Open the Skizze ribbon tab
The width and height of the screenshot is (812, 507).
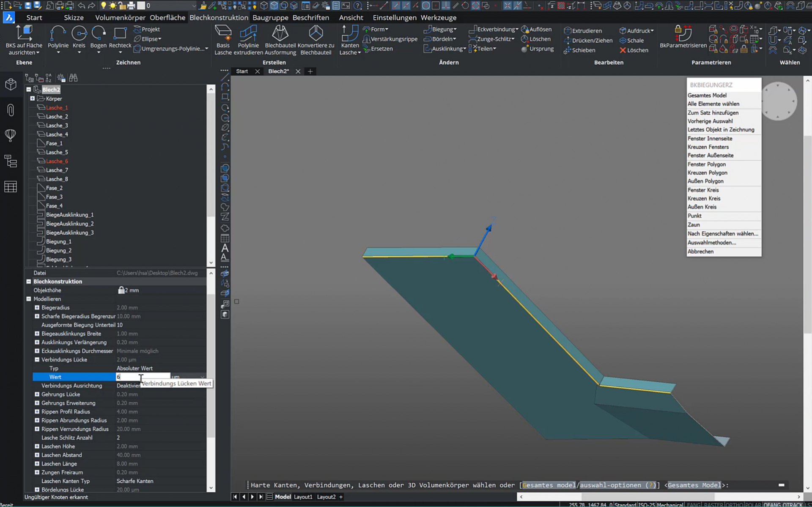[x=74, y=17]
